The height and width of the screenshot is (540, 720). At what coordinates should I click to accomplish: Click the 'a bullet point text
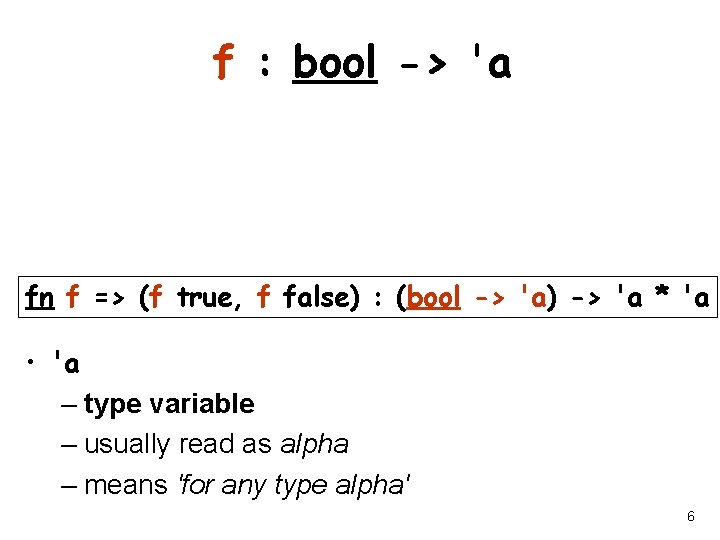click(x=67, y=364)
